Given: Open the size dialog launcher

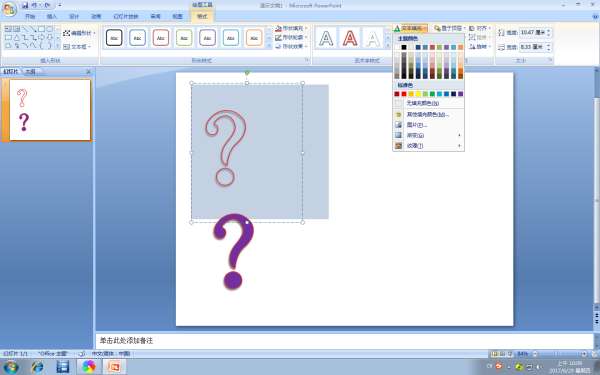Looking at the screenshot, I should pos(550,60).
